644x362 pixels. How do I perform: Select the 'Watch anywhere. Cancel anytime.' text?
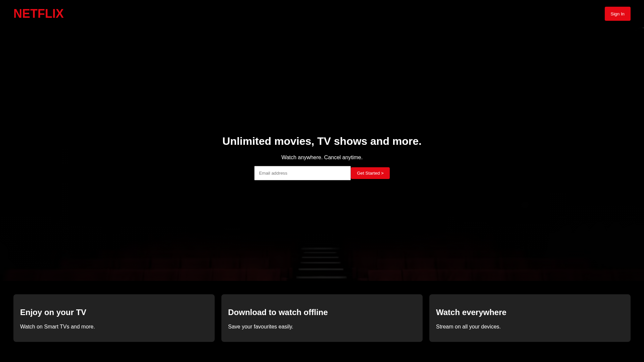point(322,157)
